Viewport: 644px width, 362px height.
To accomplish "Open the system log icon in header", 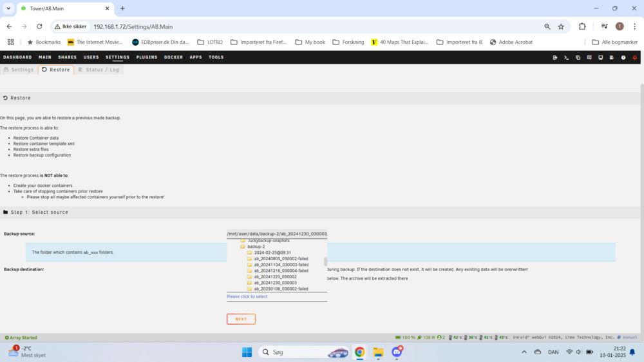I will pos(612,57).
